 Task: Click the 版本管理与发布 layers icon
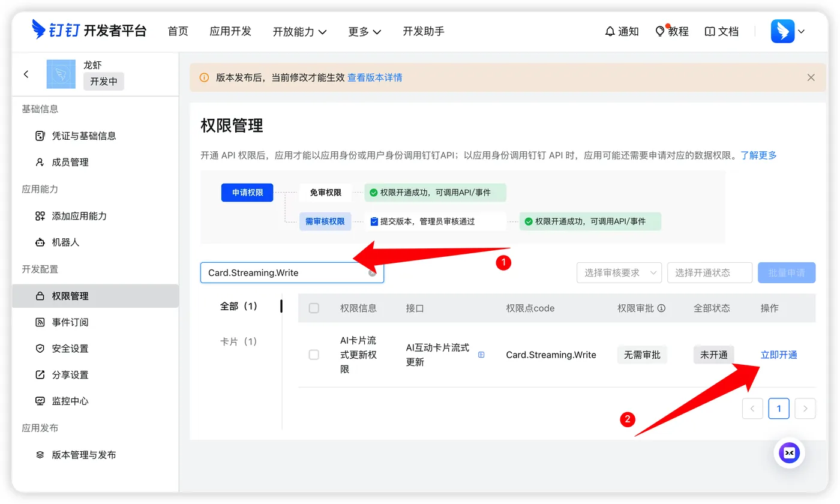[40, 455]
